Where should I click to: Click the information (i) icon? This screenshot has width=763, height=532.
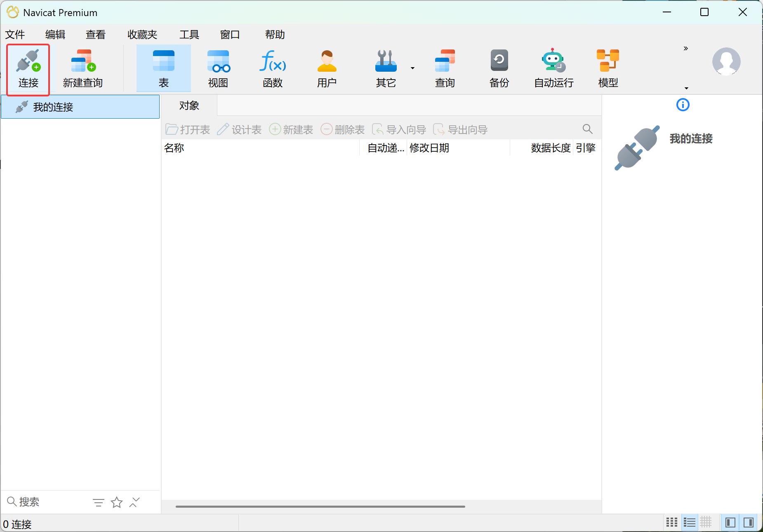683,105
